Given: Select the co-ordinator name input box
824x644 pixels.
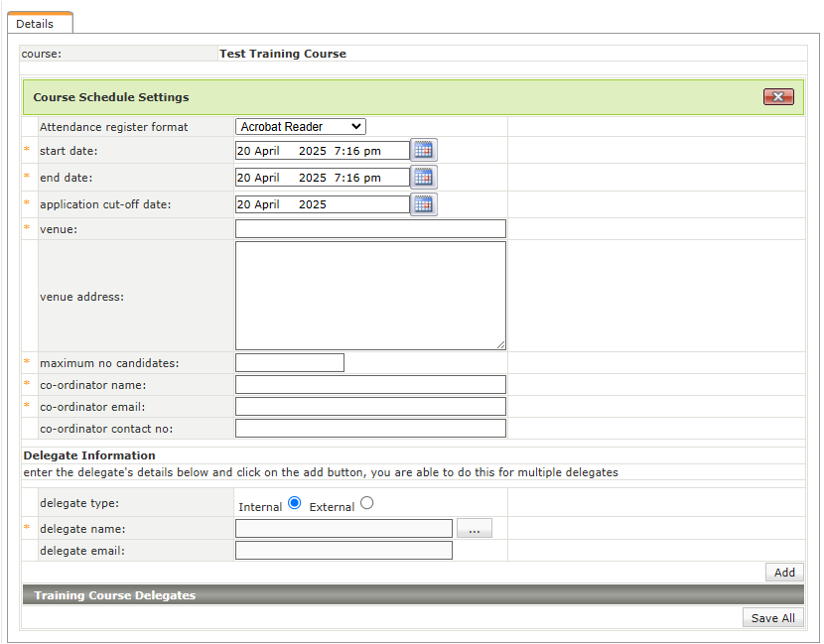Looking at the screenshot, I should click(x=370, y=385).
